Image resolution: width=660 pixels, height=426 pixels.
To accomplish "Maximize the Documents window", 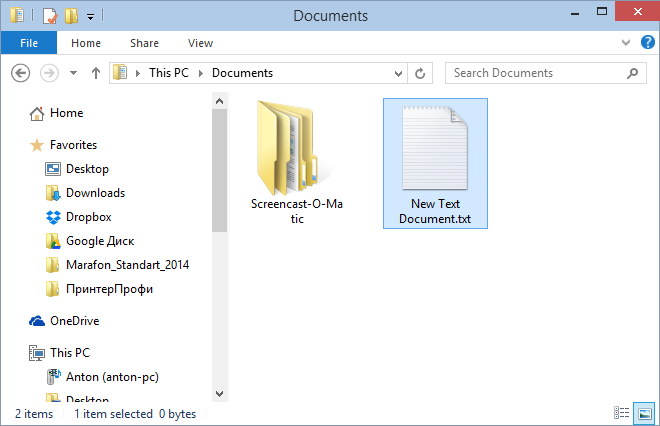I will [602, 12].
